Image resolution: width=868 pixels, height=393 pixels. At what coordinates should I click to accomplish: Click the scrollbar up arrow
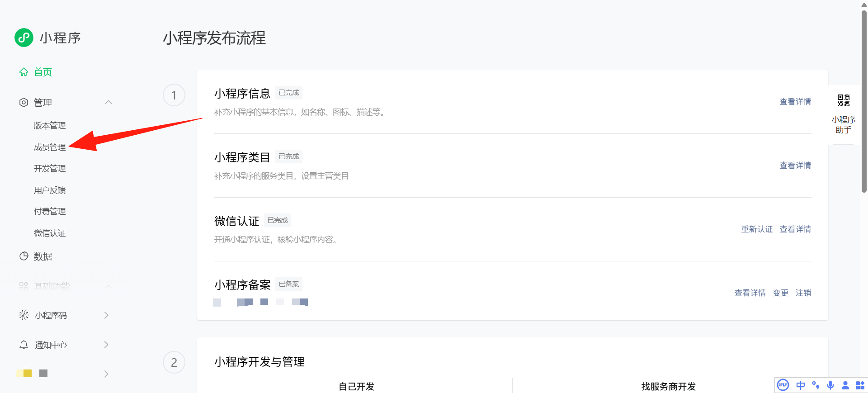(864, 5)
